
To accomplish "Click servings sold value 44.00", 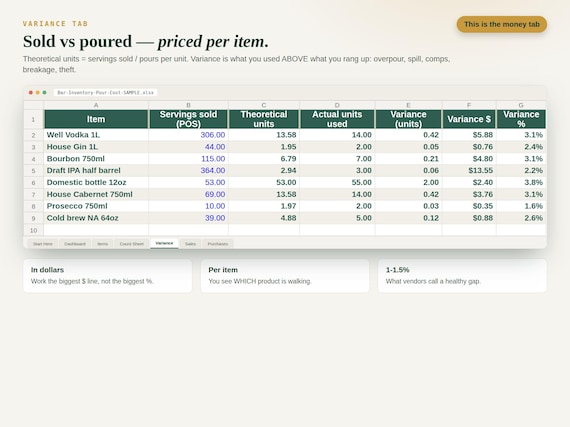I will pos(188,147).
